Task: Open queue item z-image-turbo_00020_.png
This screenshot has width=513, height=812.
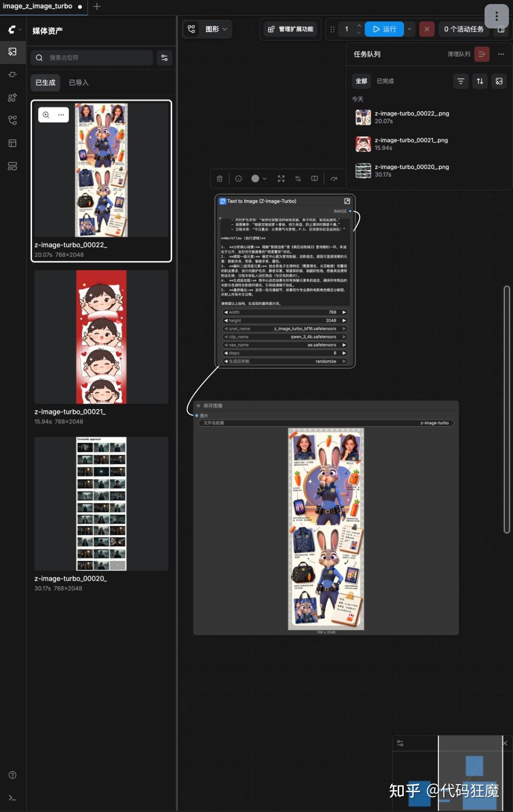Action: [x=429, y=171]
